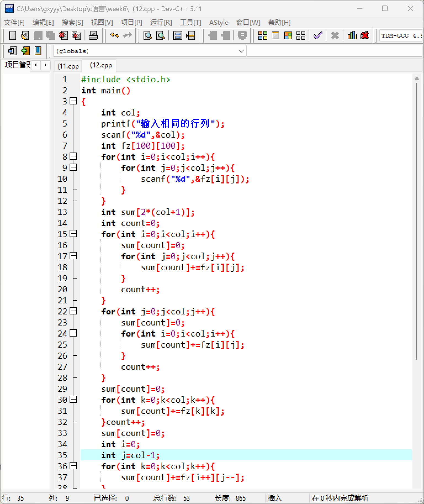Image resolution: width=424 pixels, height=504 pixels.
Task: Select the 项目管理 side panel tab
Action: [17, 65]
